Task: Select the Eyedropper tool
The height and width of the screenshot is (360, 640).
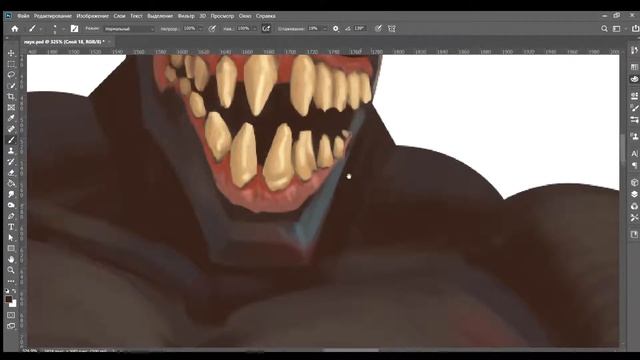Action: 11,118
